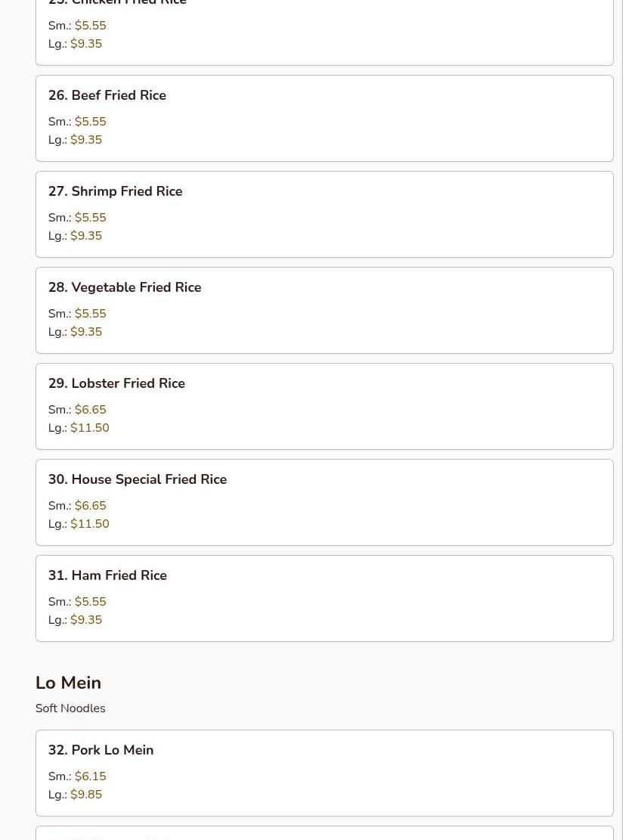Pick Beef Fried Rice small price $5.55
This screenshot has height=840, width=638.
91,122
